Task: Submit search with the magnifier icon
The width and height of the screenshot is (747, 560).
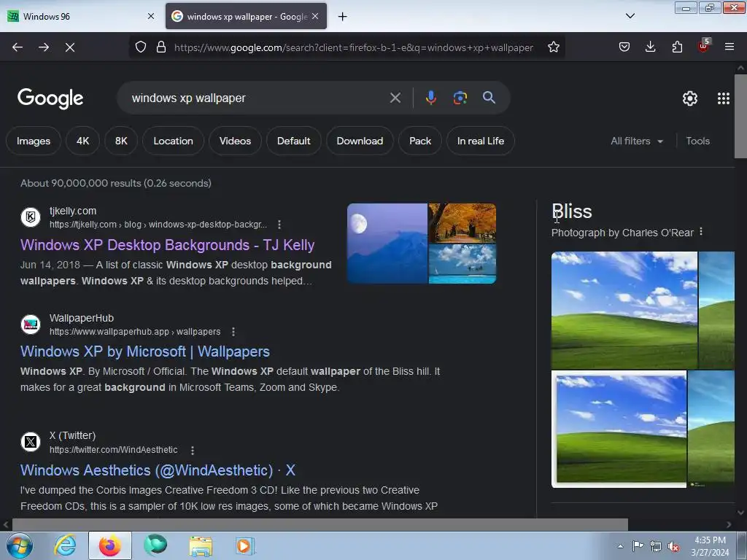Action: [489, 98]
